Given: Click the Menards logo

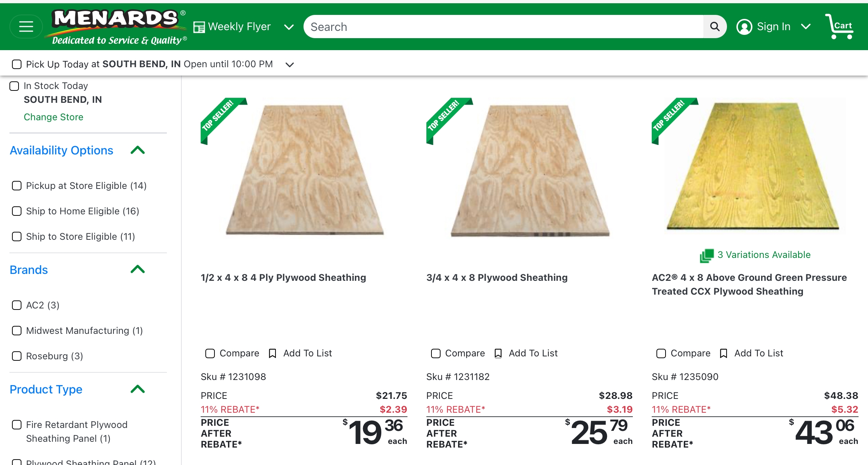Looking at the screenshot, I should (116, 26).
